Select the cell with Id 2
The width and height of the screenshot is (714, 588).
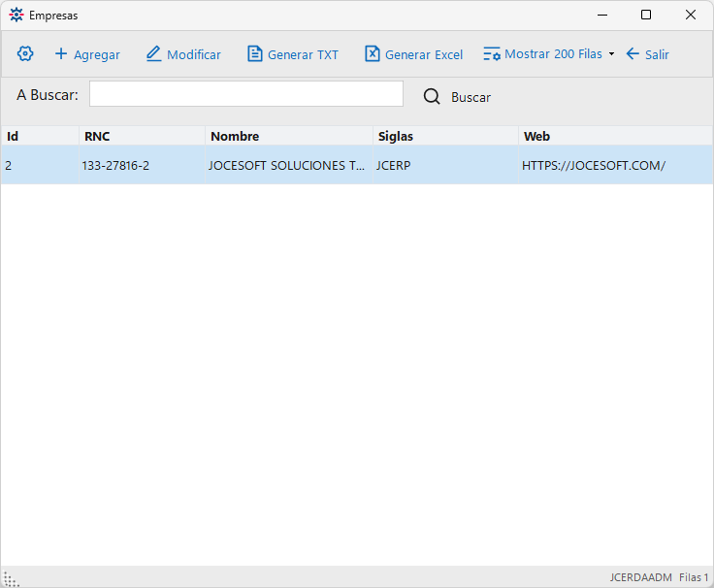pyautogui.click(x=40, y=165)
